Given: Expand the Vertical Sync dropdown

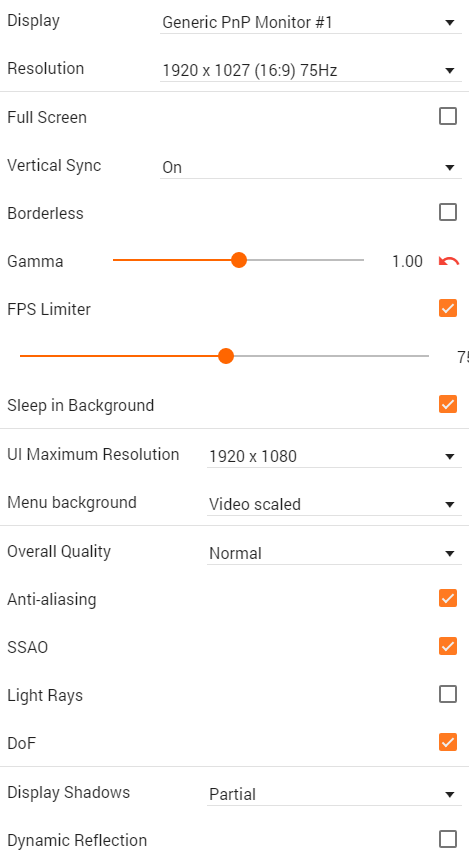Looking at the screenshot, I should (x=310, y=167).
